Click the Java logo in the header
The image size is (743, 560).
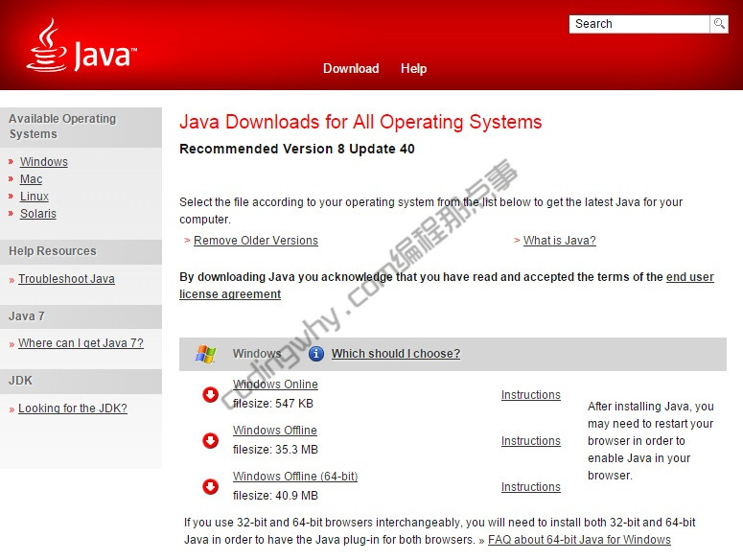pyautogui.click(x=81, y=46)
